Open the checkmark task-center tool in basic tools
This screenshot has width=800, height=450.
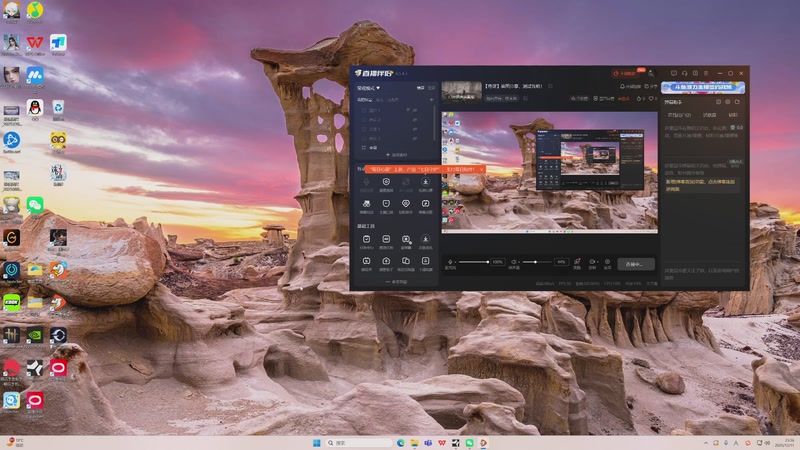coord(366,239)
